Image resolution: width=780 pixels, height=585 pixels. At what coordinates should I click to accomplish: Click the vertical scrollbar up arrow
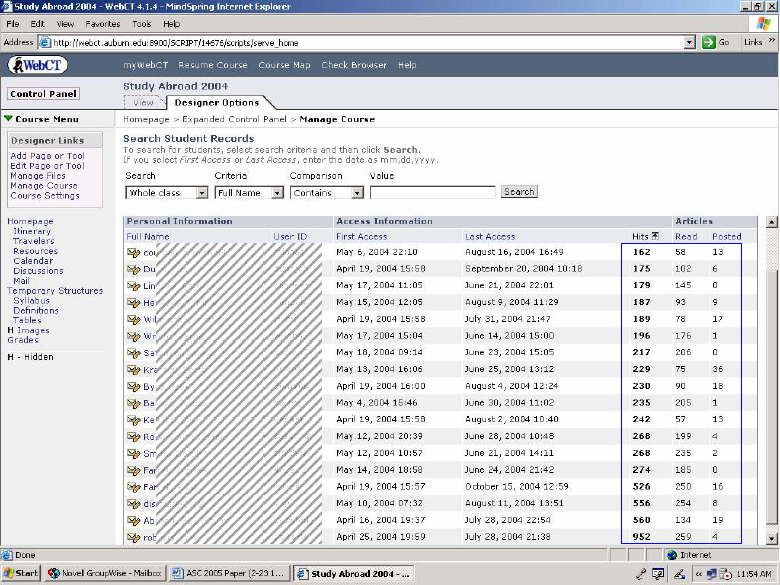pyautogui.click(x=772, y=222)
